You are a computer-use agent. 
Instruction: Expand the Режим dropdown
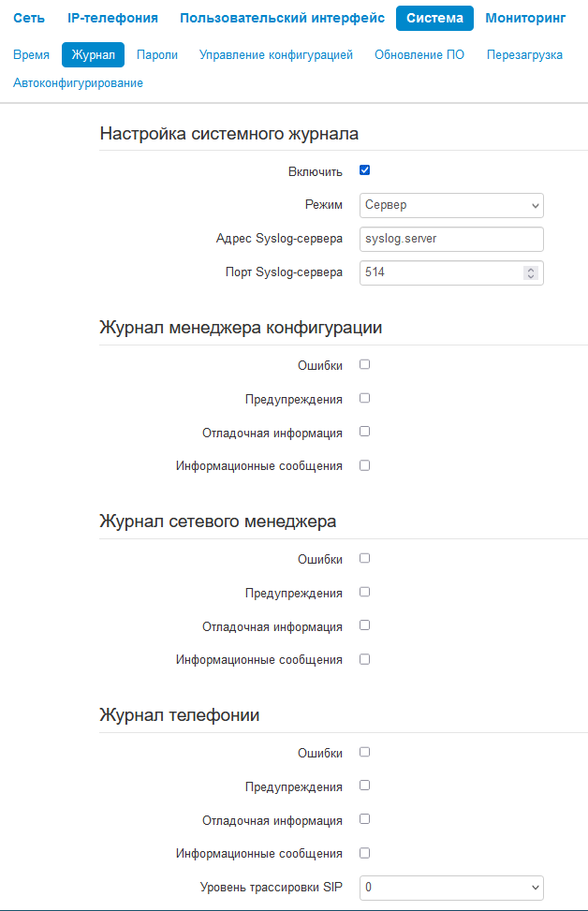451,205
